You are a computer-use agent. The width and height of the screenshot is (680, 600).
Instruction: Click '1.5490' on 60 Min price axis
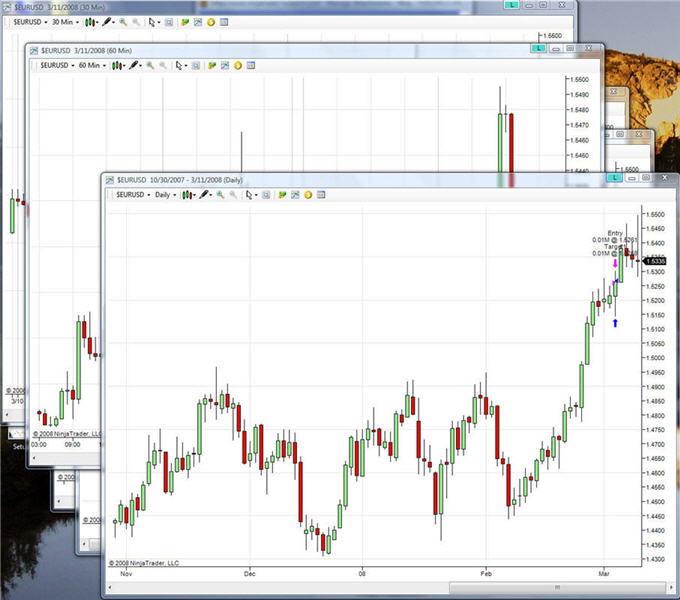tap(579, 95)
